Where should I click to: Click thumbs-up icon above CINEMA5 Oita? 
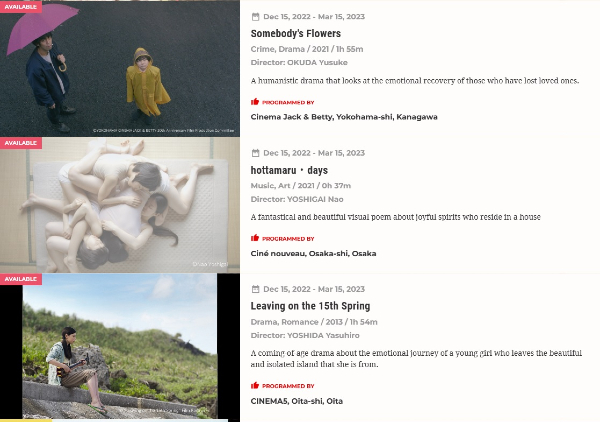pyautogui.click(x=255, y=385)
